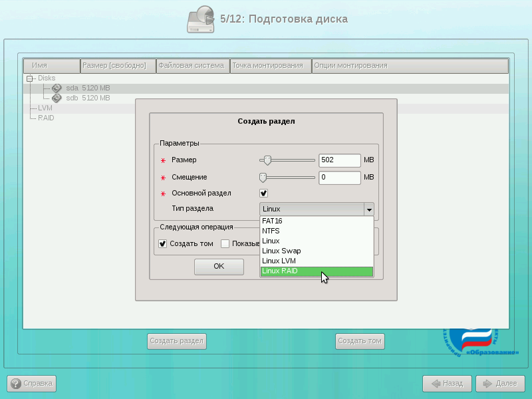
Task: Choose Linux RAID from partition type list
Action: click(x=317, y=271)
